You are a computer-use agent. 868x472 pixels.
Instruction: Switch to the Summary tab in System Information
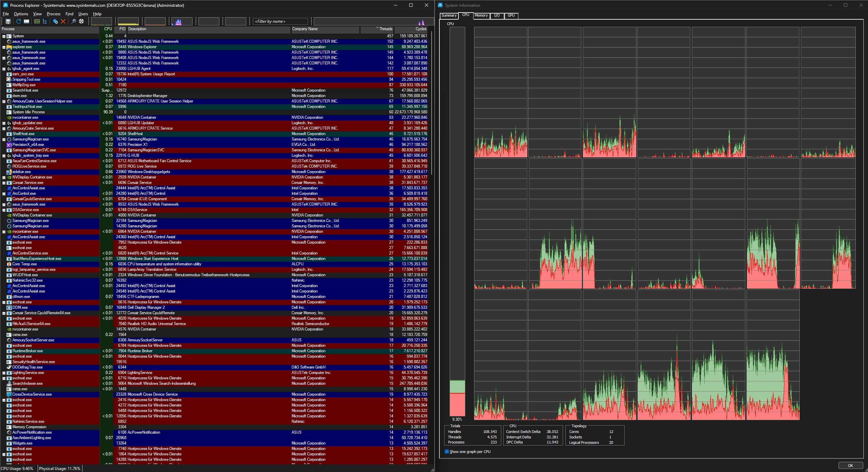point(449,16)
